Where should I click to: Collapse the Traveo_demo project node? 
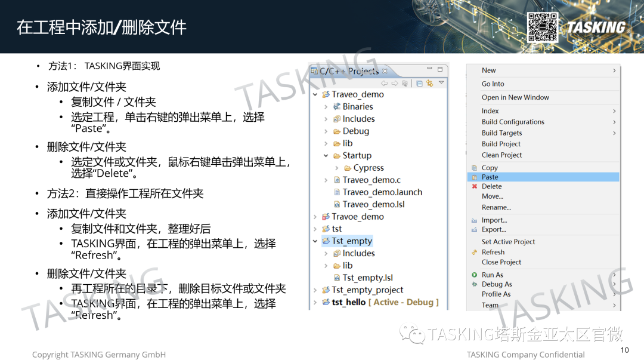(315, 94)
